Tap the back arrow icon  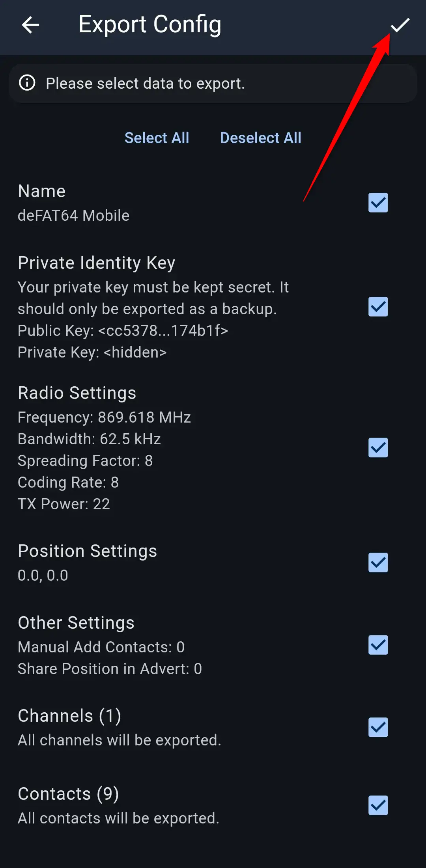click(x=30, y=25)
